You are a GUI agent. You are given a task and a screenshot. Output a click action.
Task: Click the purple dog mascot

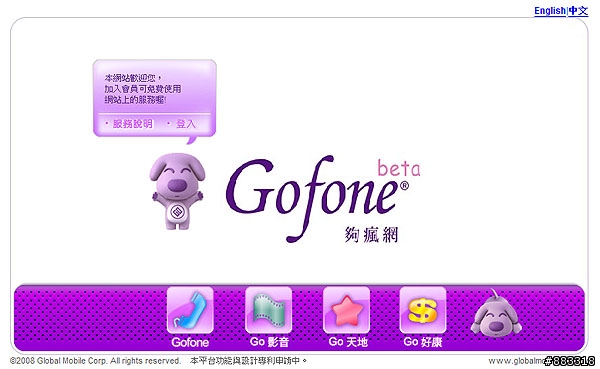[177, 191]
